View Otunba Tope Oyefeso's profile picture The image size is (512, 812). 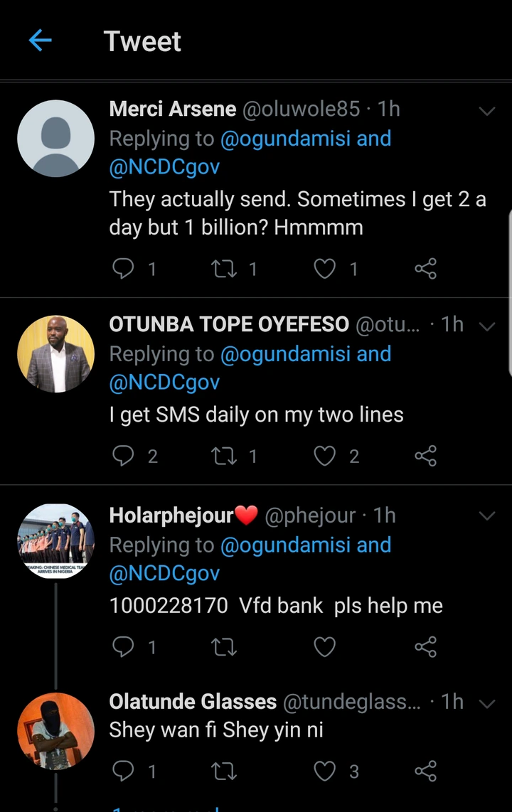[55, 354]
